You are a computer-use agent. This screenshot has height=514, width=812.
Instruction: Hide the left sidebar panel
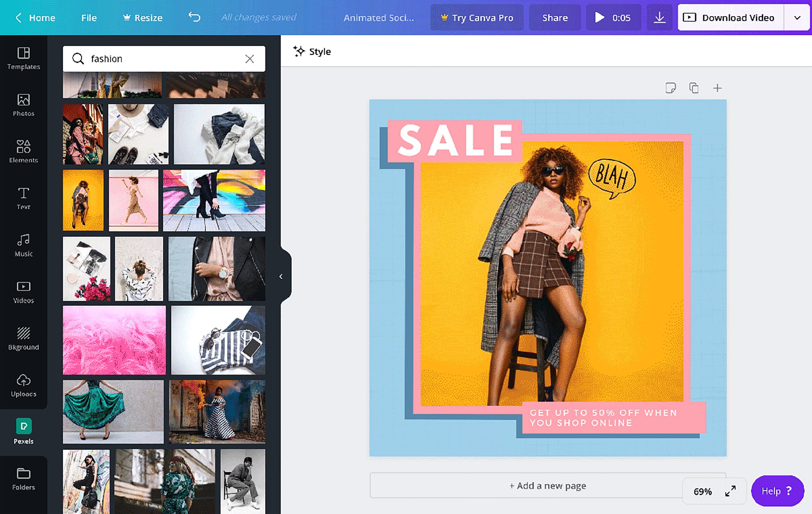click(x=281, y=276)
